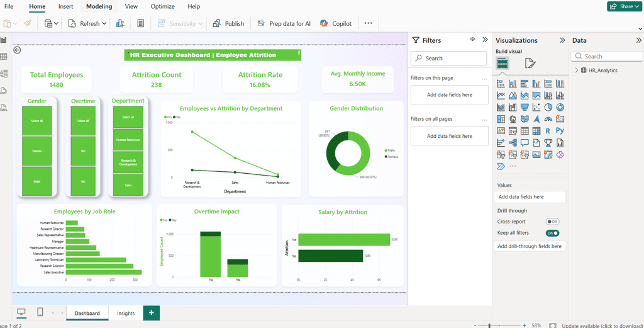Click the back arrow icon on canvas

point(17,50)
